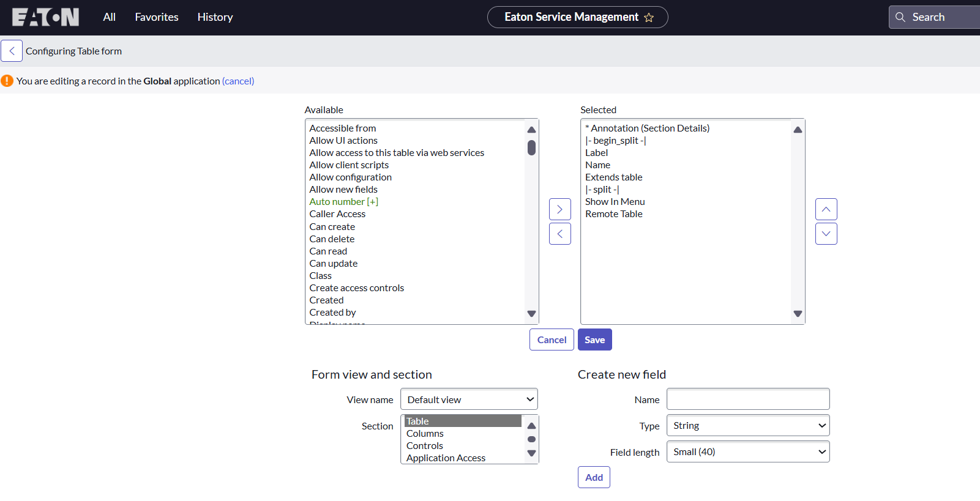Image resolution: width=980 pixels, height=501 pixels.
Task: Click the cancel link in the Global notice
Action: point(238,81)
